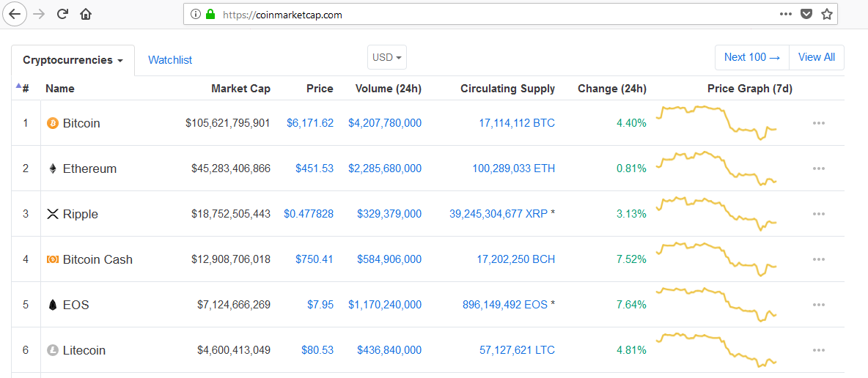Open page actions three-dot menu in address bar
Viewport: 868px width, 378px height.
[785, 15]
